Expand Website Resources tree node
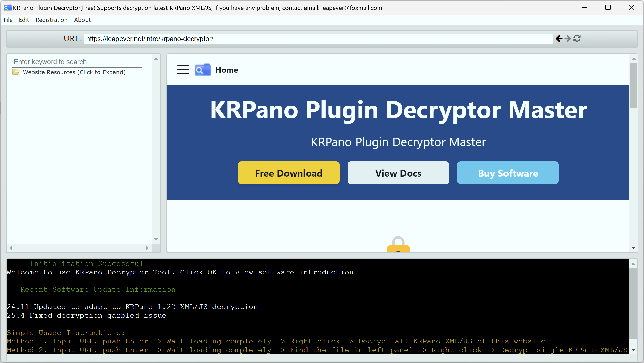Viewport: 644px width, 363px height. [74, 72]
